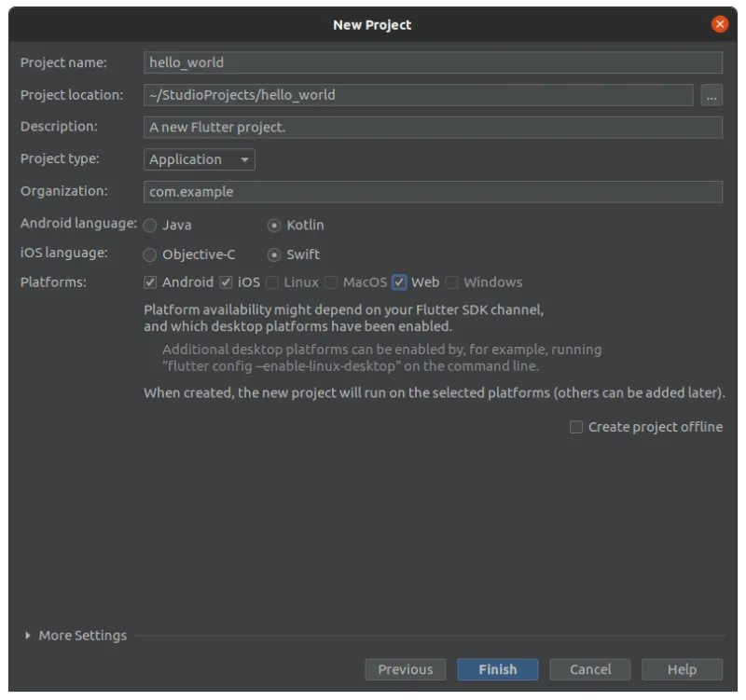Uncheck the Android platform checkbox
746x700 pixels.
(x=150, y=282)
